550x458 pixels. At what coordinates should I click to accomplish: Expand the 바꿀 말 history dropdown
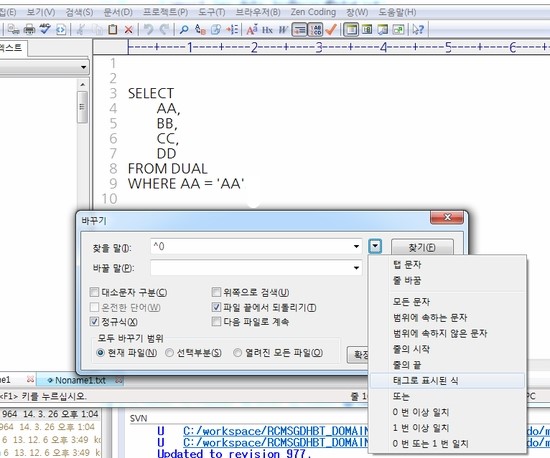coord(356,268)
